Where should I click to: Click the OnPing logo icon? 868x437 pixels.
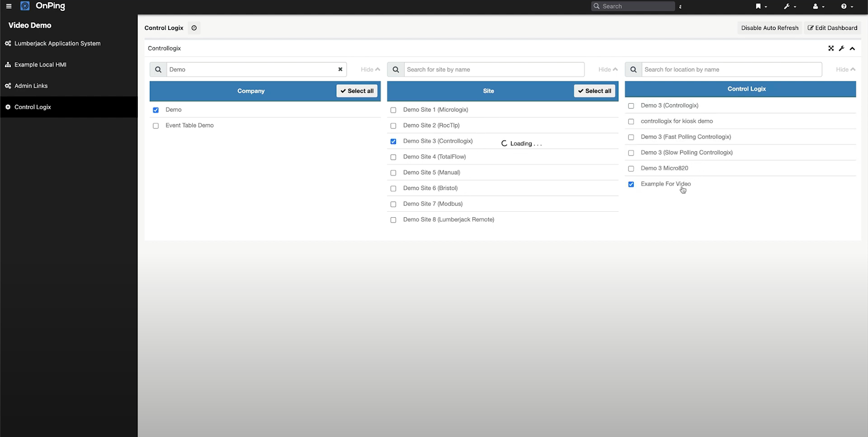click(x=25, y=6)
